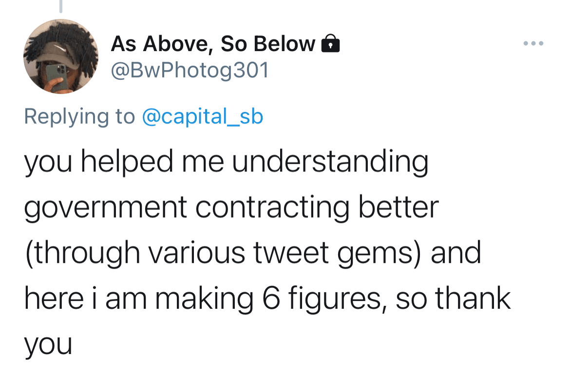Click the final word "you" of the tweet
The width and height of the screenshot is (570, 392).
point(48,345)
